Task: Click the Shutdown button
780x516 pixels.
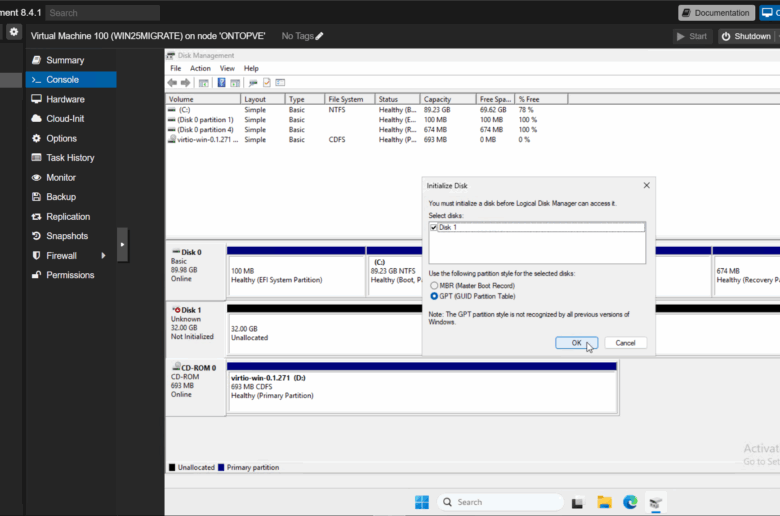Action: (x=746, y=36)
